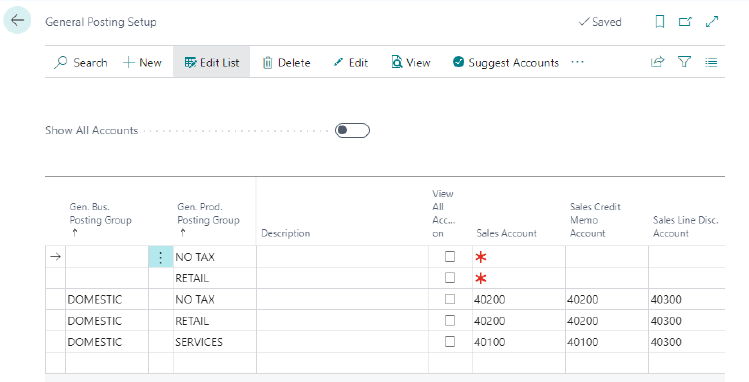
Task: Click Sales Credit Memo 40100 in SERVICES row
Action: tap(583, 342)
